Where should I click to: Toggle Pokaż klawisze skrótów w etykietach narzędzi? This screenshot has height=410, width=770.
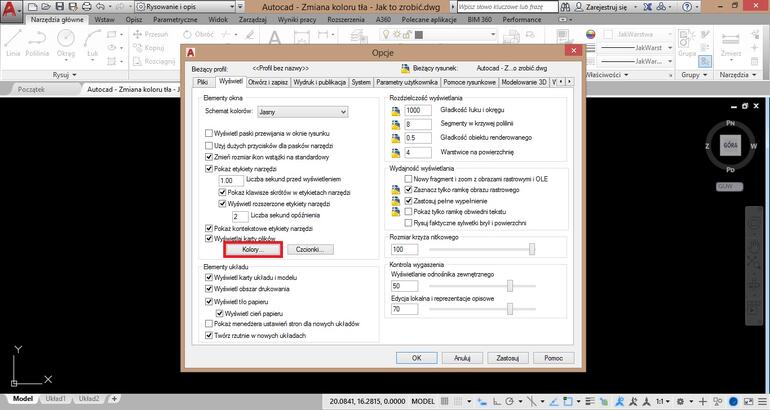coord(222,192)
